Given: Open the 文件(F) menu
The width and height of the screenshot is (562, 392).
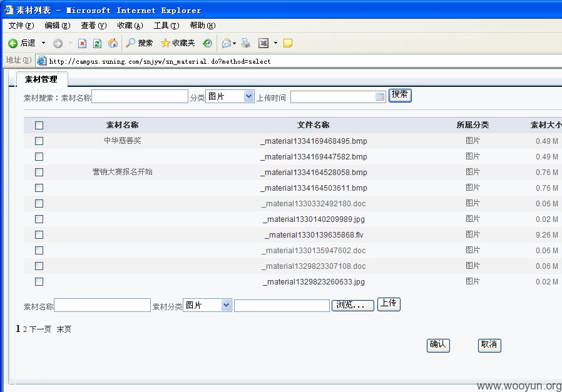Looking at the screenshot, I should point(21,26).
